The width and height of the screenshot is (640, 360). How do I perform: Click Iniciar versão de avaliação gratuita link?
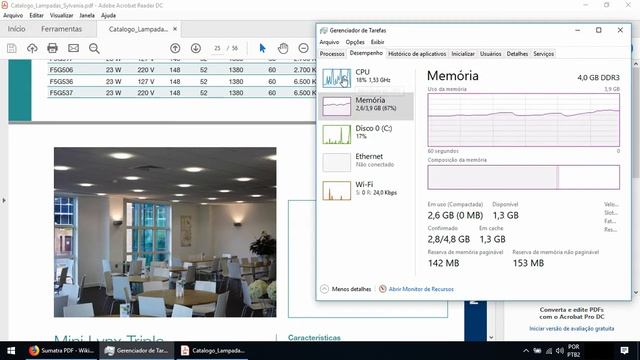[x=571, y=329]
